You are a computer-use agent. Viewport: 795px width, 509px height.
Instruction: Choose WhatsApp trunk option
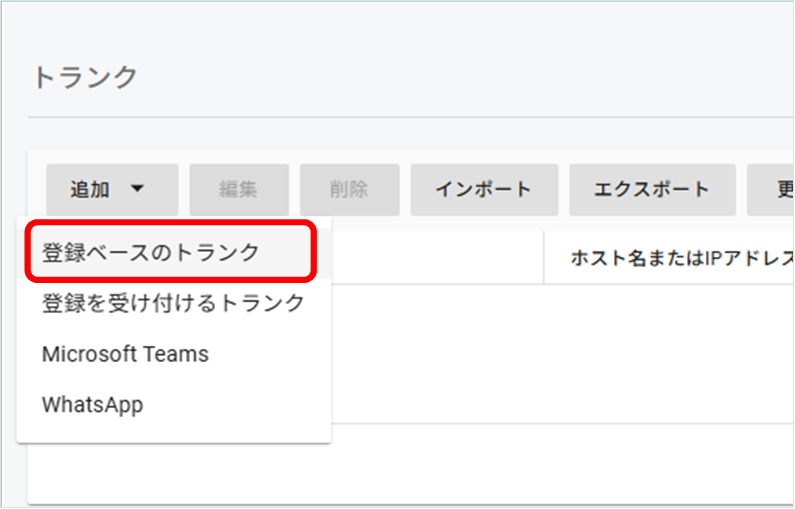click(92, 405)
